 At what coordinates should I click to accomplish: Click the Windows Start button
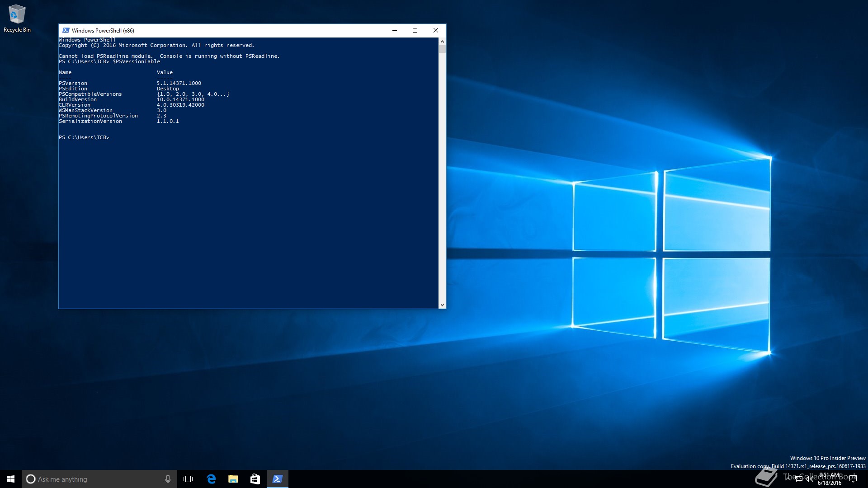11,479
